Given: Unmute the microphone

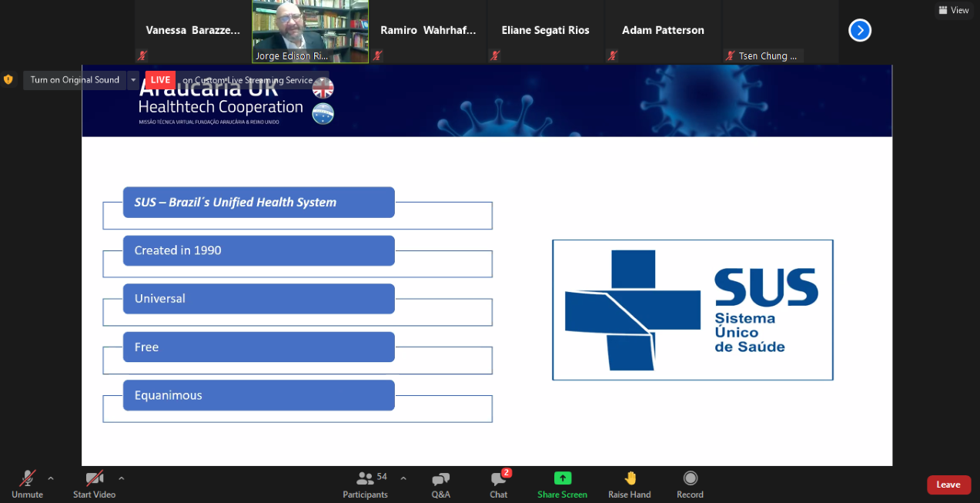Looking at the screenshot, I should pos(27,485).
